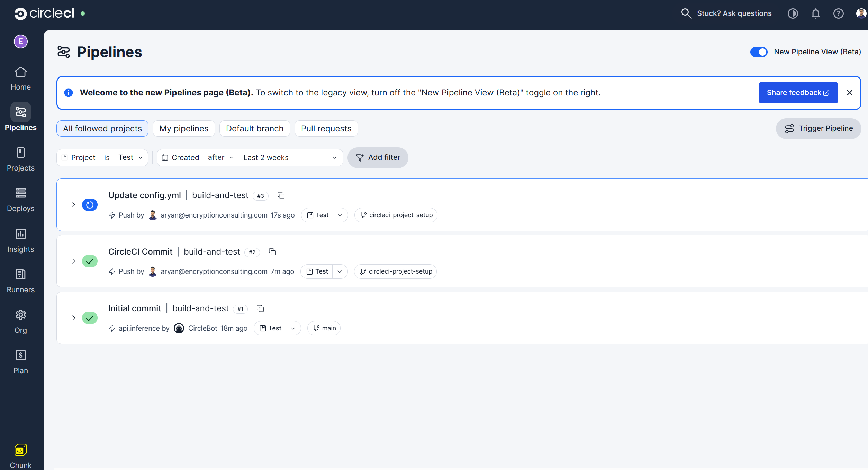The width and height of the screenshot is (868, 470).
Task: Open the organization switcher E avatar
Action: 21,42
